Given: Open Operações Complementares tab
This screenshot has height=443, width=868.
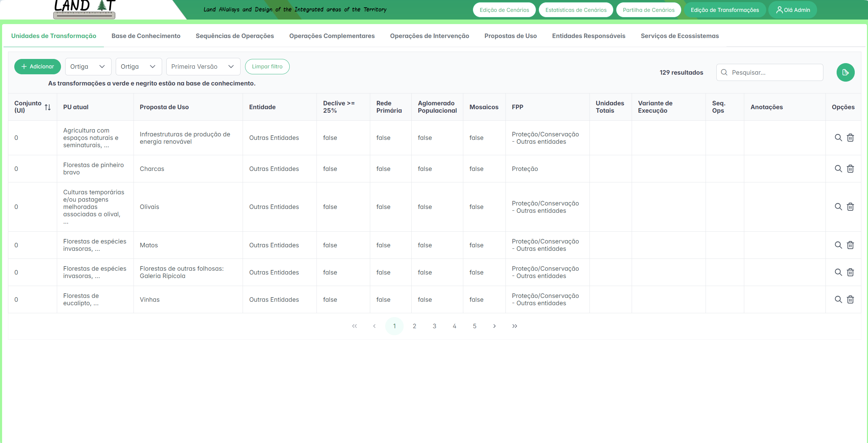Looking at the screenshot, I should tap(332, 36).
